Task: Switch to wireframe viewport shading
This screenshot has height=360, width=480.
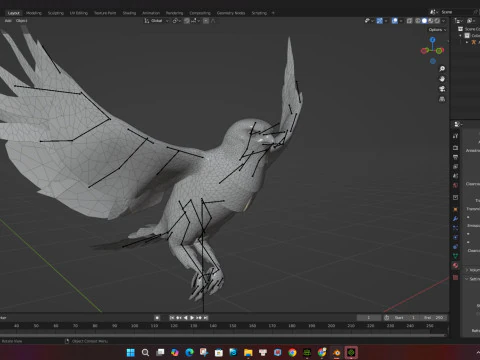Action: [418, 21]
